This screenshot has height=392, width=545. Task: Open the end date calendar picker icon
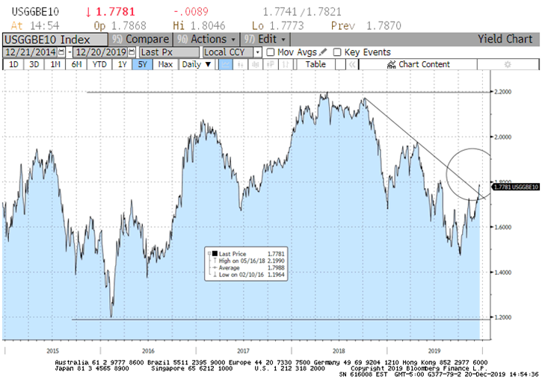(132, 52)
